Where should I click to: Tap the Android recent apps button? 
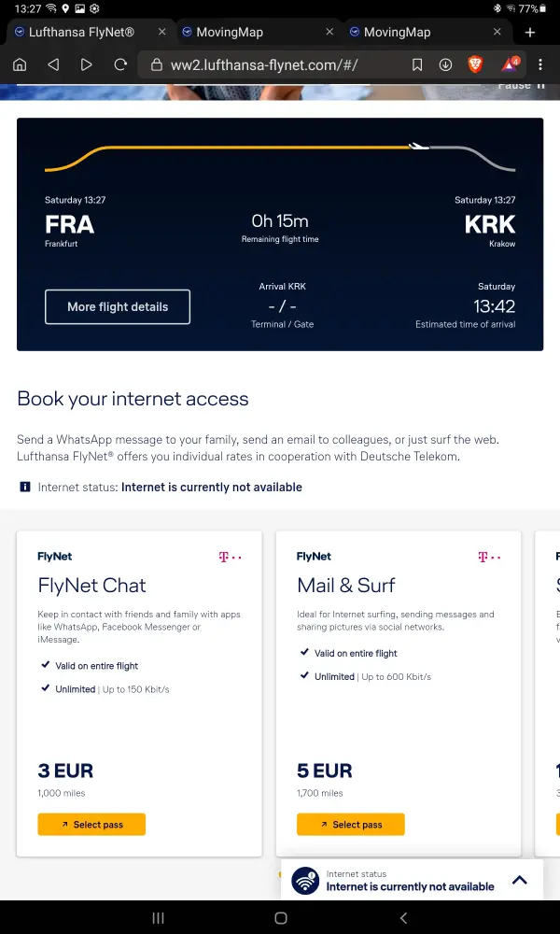[x=158, y=918]
